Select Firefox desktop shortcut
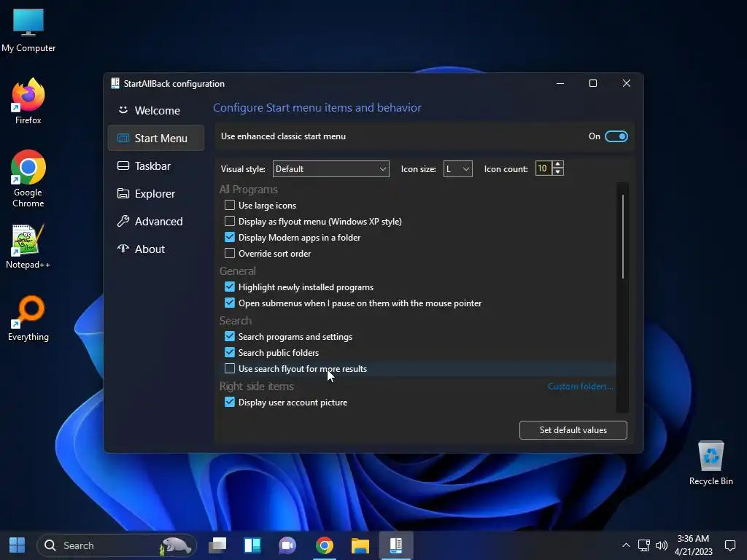747x560 pixels. coord(28,101)
